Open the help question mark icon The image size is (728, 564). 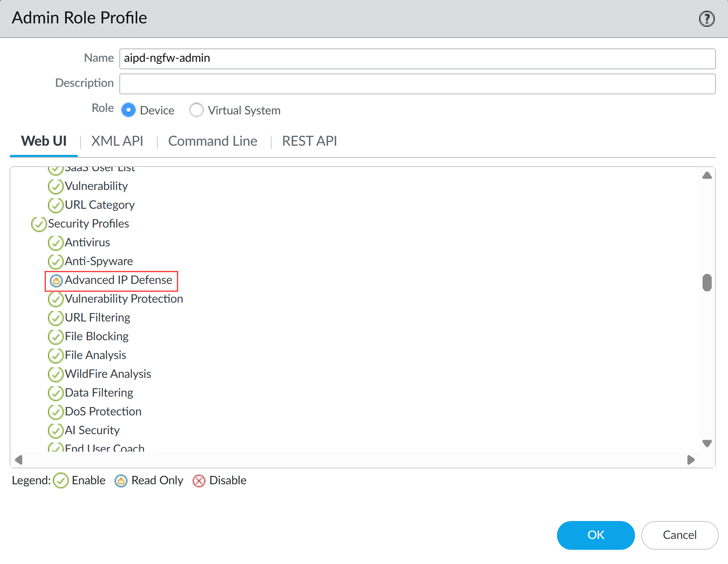[706, 19]
